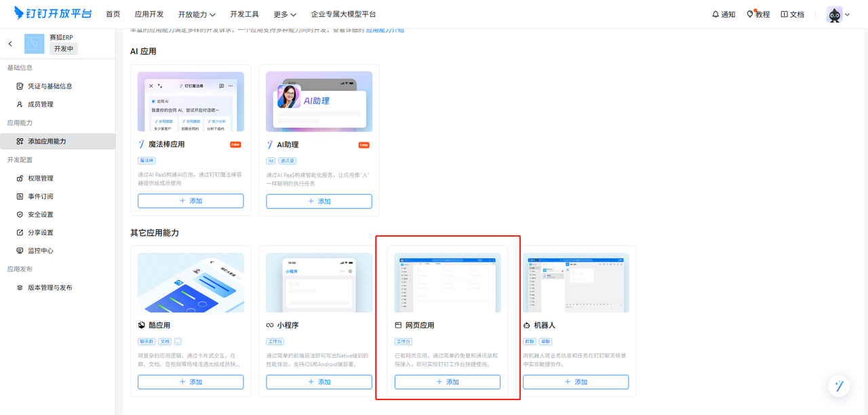Click the 赛狐ERP app icon
Screen dimensions: 868x415
pos(35,44)
